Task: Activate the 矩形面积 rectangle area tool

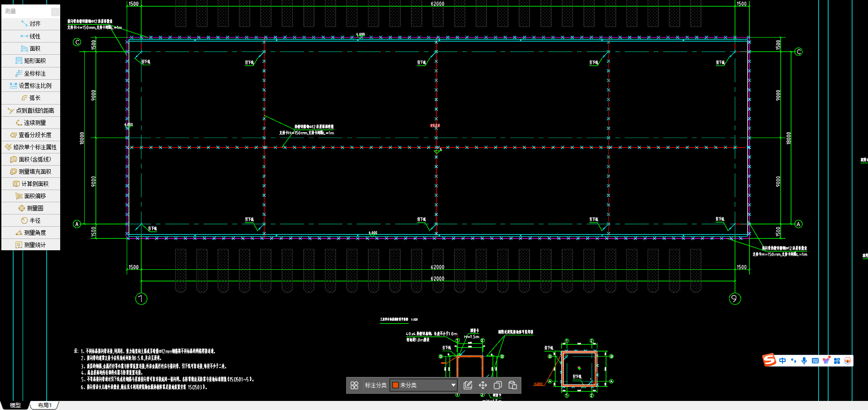Action: 31,61
